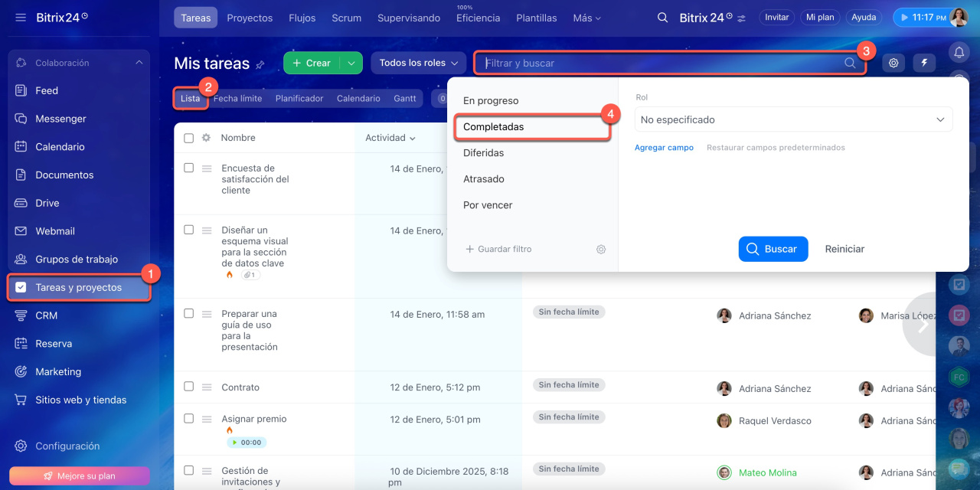
Task: Open the notifications bell icon
Action: pos(959,52)
